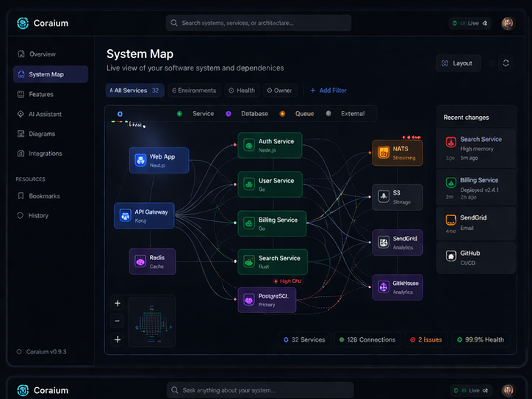Click the Billing Service node icon in the map
The image size is (532, 399).
(249, 223)
